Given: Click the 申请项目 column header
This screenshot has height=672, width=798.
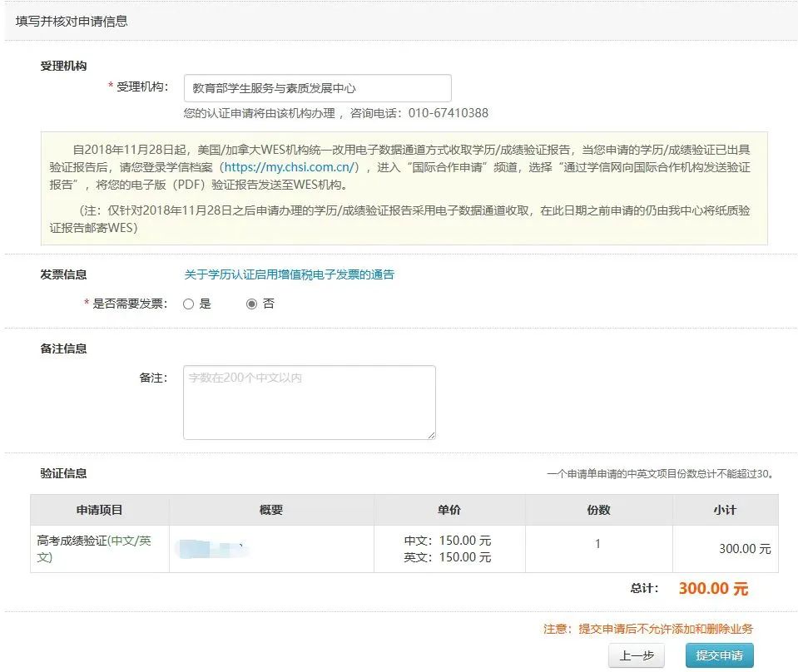Looking at the screenshot, I should pyautogui.click(x=100, y=510).
